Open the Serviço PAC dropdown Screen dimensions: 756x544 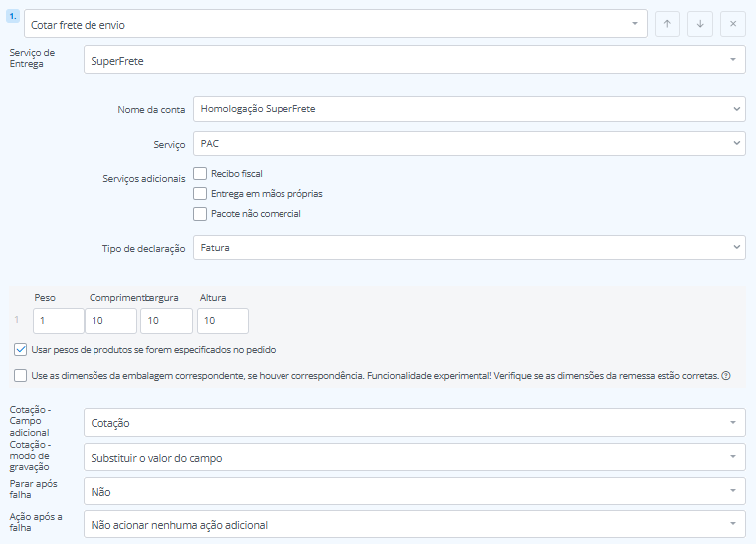pyautogui.click(x=469, y=144)
